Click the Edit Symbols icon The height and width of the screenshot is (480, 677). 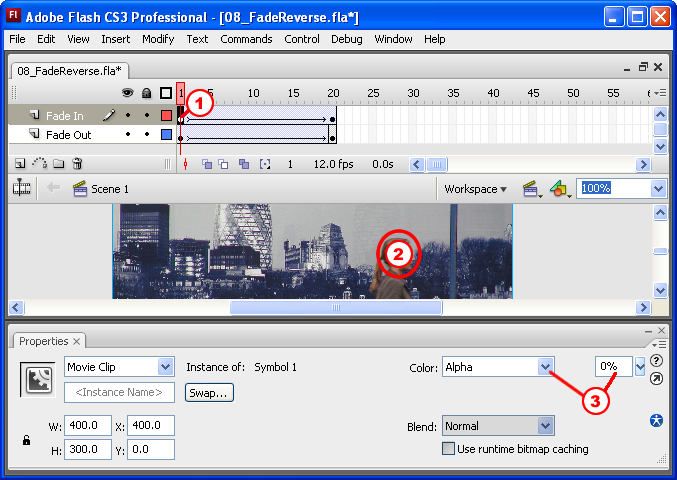coord(560,188)
